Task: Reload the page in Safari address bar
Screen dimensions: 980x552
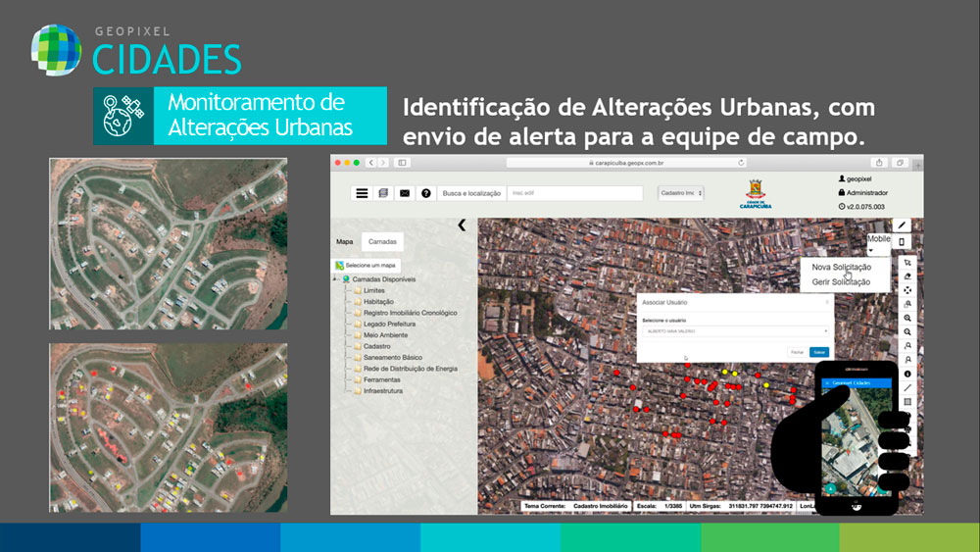Action: click(741, 163)
